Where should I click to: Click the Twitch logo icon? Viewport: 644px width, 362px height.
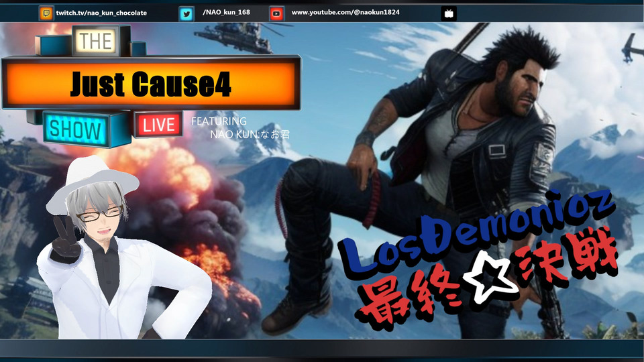[x=46, y=13]
